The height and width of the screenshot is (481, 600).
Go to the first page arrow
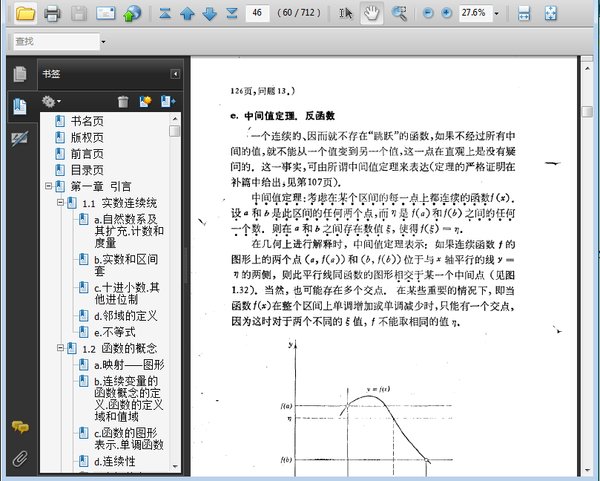coord(162,13)
